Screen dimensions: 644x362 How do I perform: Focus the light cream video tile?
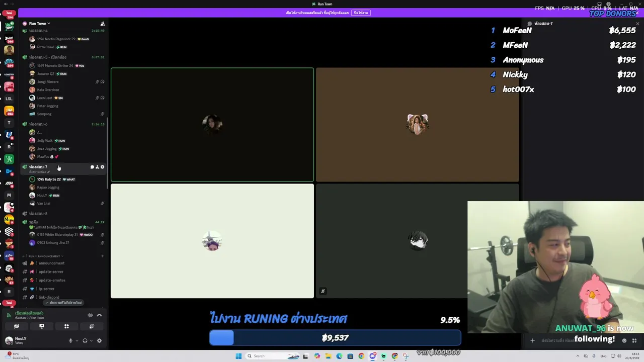coord(212,241)
